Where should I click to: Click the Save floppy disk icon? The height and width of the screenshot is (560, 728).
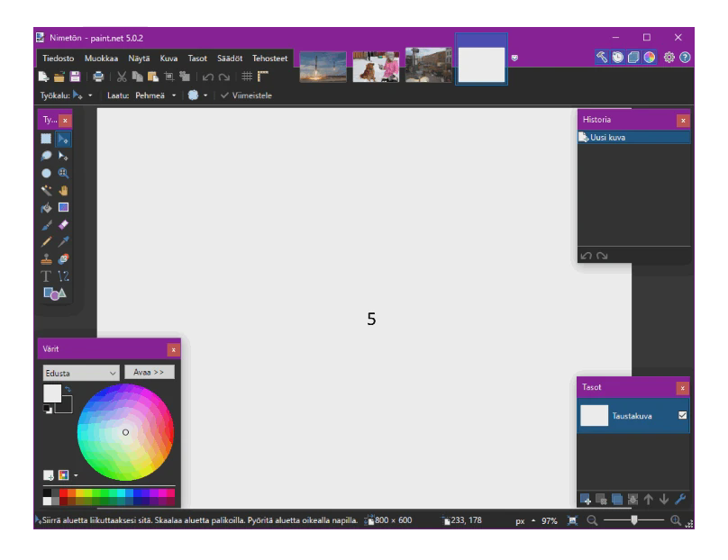click(75, 77)
